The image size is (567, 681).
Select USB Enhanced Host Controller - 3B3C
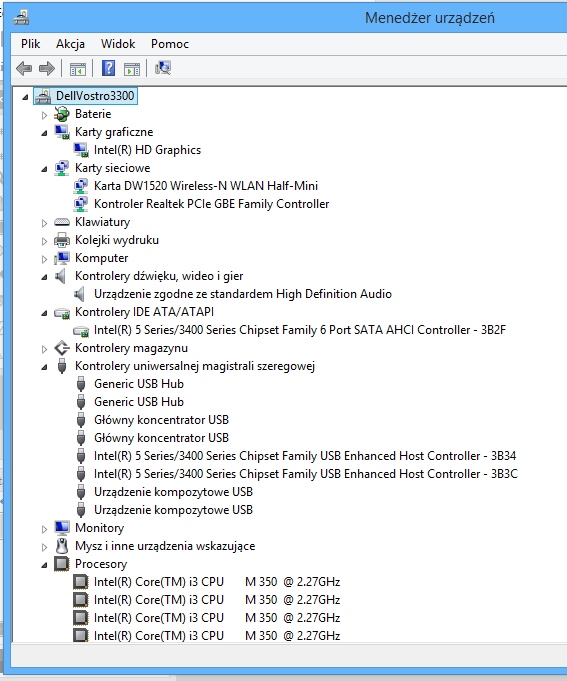[x=306, y=474]
